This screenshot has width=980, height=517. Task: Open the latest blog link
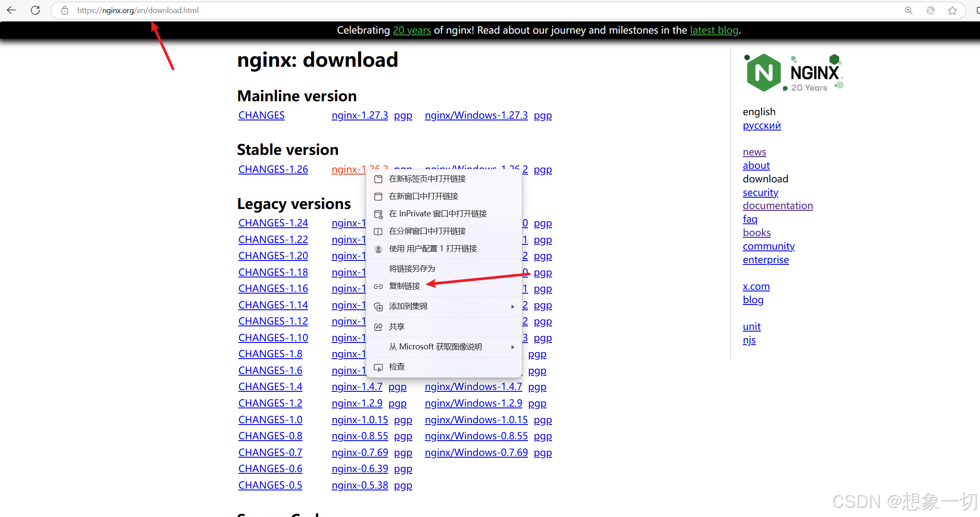[714, 30]
